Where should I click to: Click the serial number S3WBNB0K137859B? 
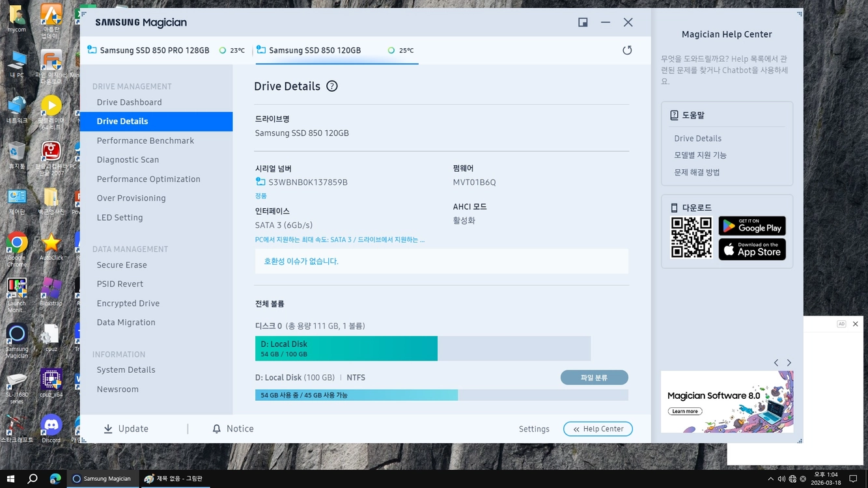(x=308, y=182)
